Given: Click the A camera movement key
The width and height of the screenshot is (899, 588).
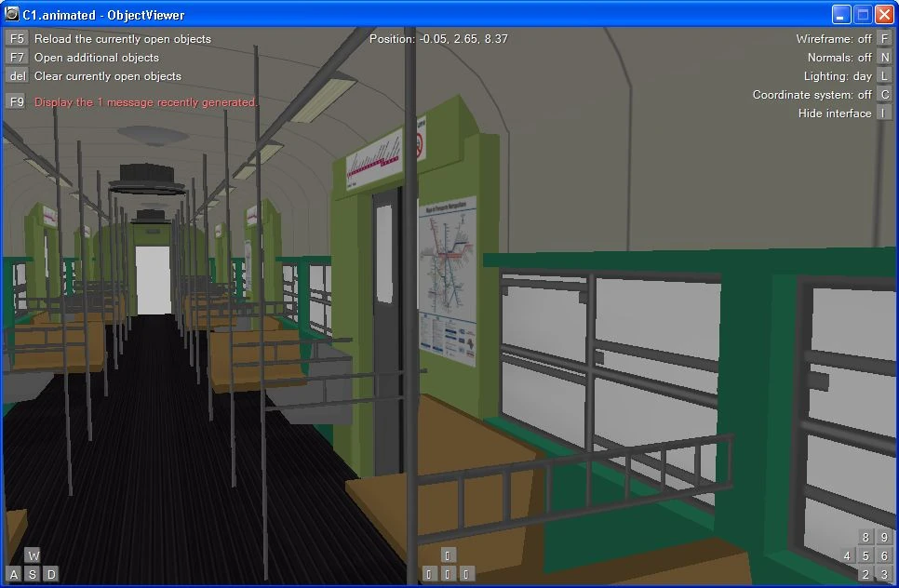Looking at the screenshot, I should pos(14,574).
